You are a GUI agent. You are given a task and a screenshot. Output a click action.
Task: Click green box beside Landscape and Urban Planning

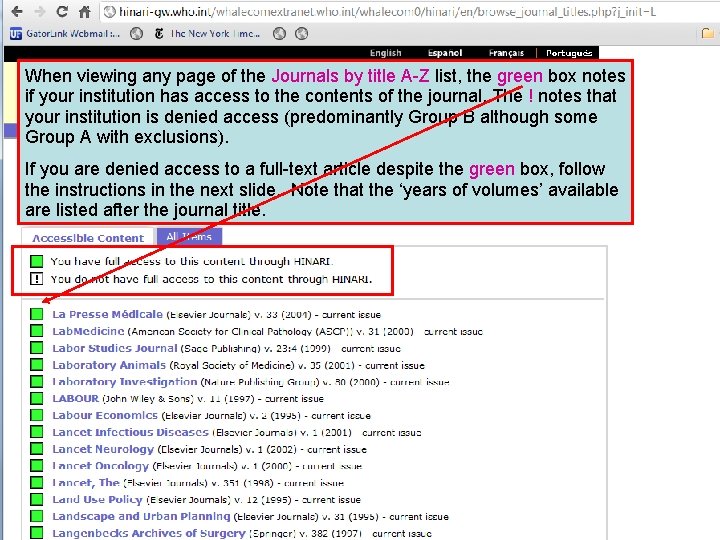coord(36,516)
